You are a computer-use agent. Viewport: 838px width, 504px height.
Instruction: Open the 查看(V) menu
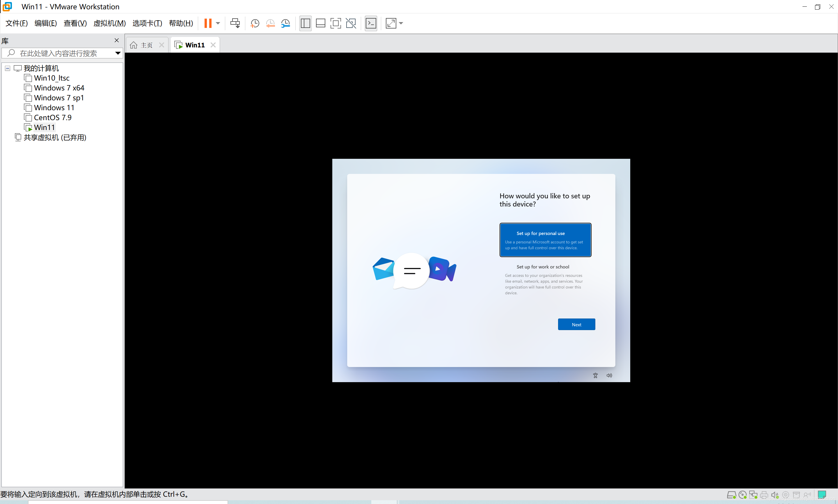tap(75, 23)
